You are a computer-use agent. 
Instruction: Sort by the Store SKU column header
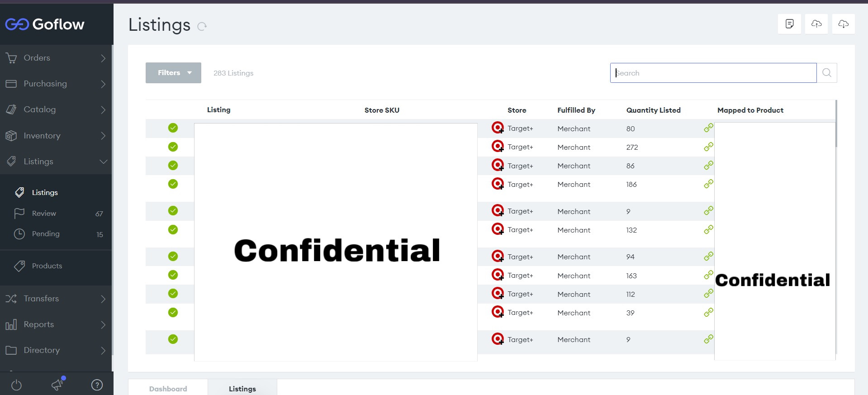click(382, 110)
